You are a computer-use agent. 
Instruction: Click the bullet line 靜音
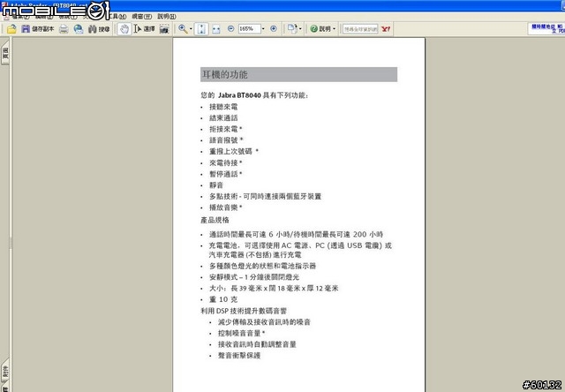click(x=216, y=185)
